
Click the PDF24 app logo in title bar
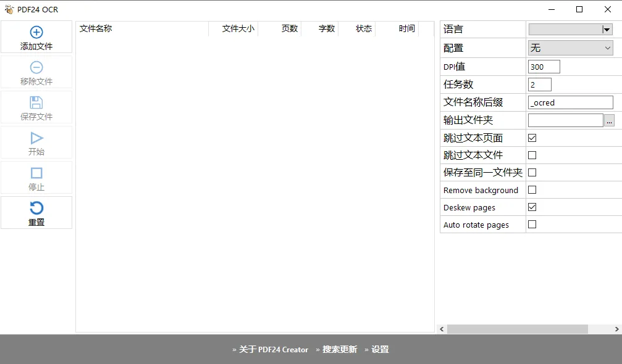tap(9, 9)
